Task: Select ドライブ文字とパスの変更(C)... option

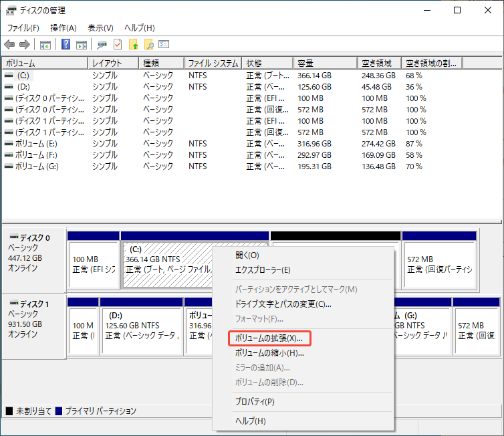Action: click(283, 304)
